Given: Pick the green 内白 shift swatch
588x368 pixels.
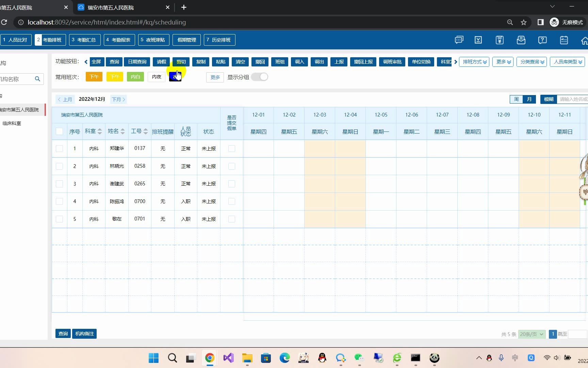Looking at the screenshot, I should (x=135, y=77).
